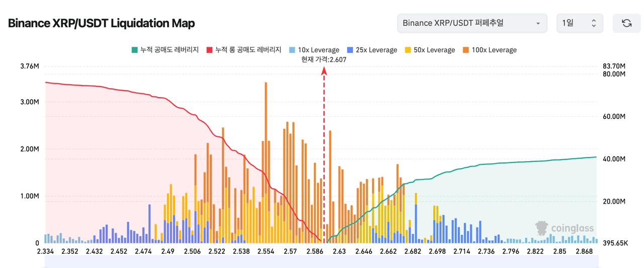Click the 3.00M left axis label
The width and height of the screenshot is (644, 268).
[x=29, y=102]
